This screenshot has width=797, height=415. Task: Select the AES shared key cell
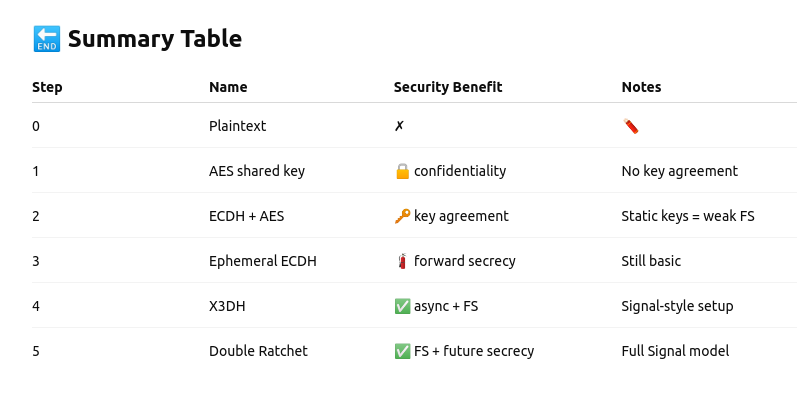(x=257, y=171)
